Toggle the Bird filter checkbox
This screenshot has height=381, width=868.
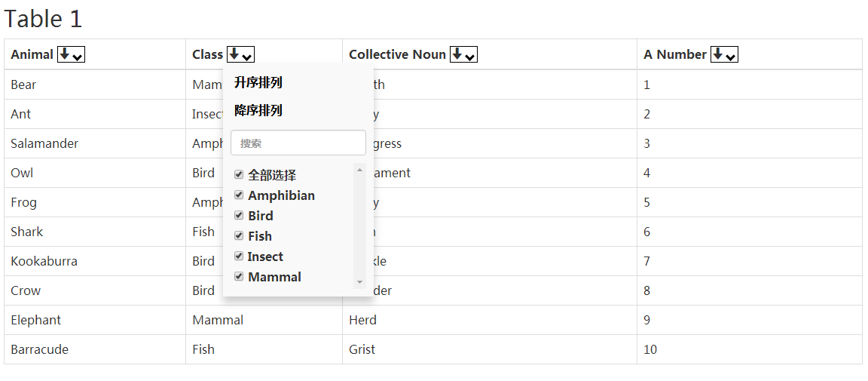[x=239, y=215]
